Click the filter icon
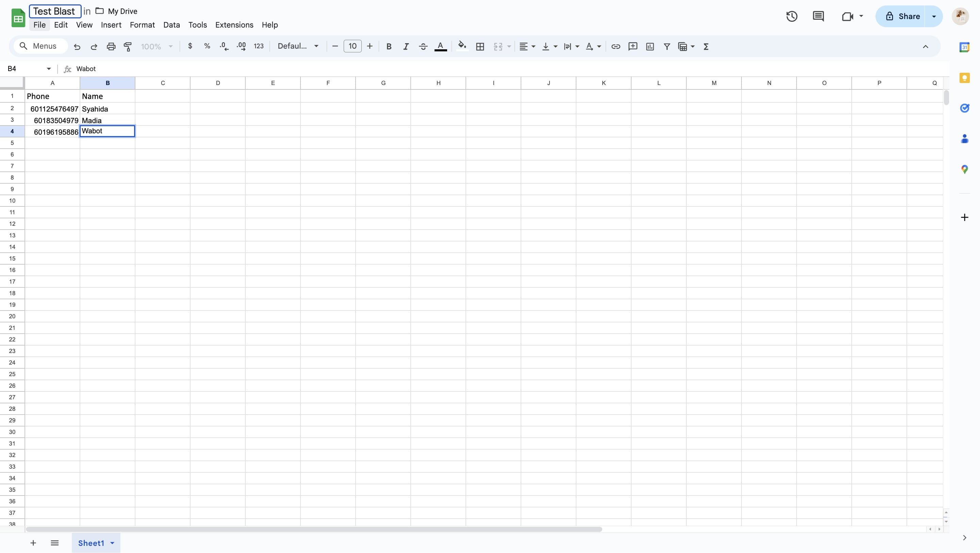Image resolution: width=980 pixels, height=553 pixels. pyautogui.click(x=666, y=46)
